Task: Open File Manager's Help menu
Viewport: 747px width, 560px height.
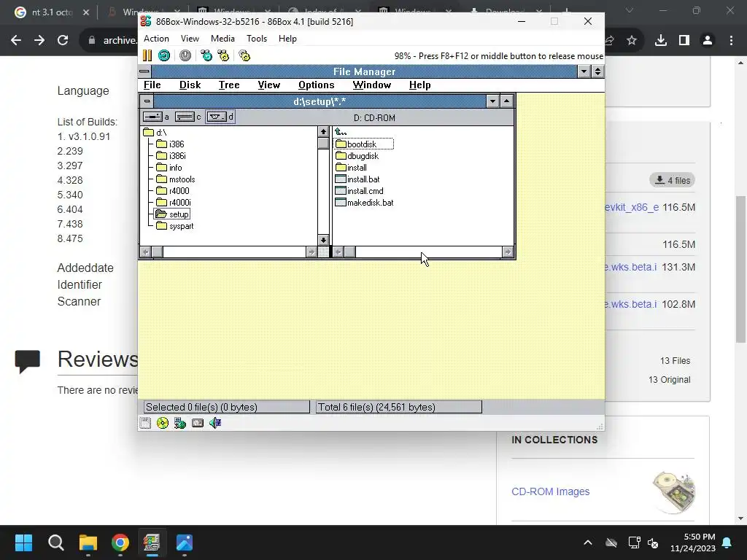Action: [419, 85]
